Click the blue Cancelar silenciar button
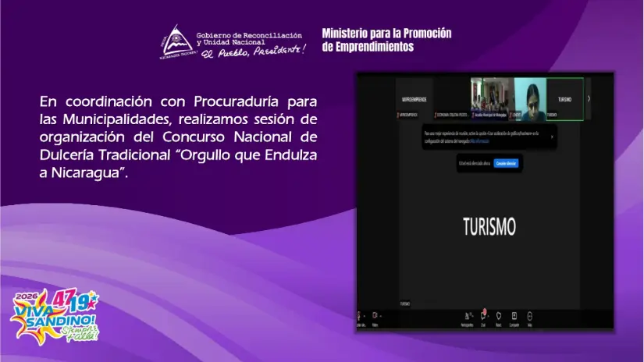 [506, 163]
